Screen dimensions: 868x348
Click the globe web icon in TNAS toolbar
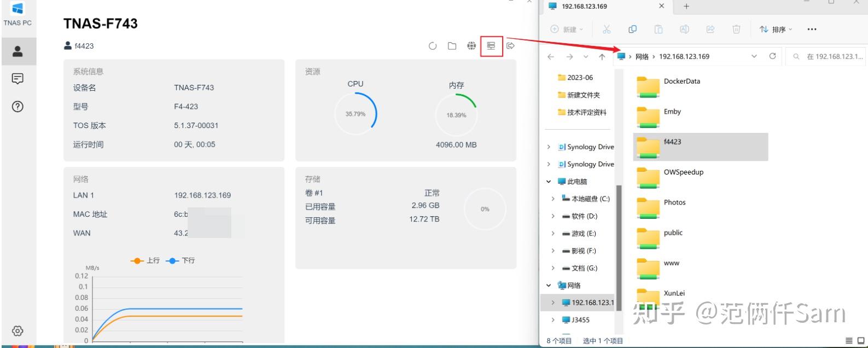click(471, 46)
